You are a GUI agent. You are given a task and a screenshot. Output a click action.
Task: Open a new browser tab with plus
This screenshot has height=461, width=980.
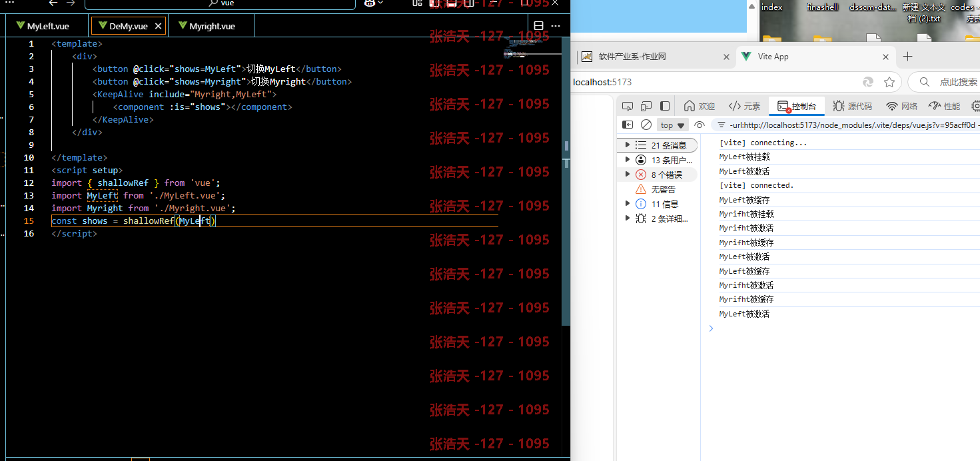pos(907,57)
